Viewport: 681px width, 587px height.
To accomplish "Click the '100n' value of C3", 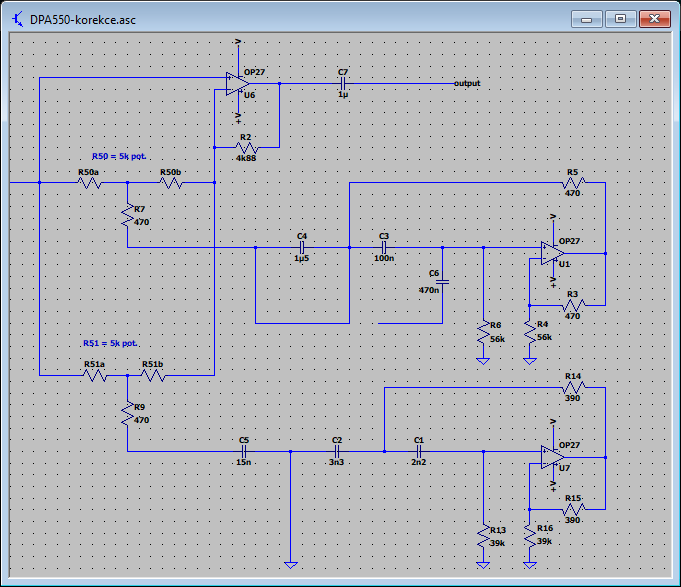I will pos(384,258).
